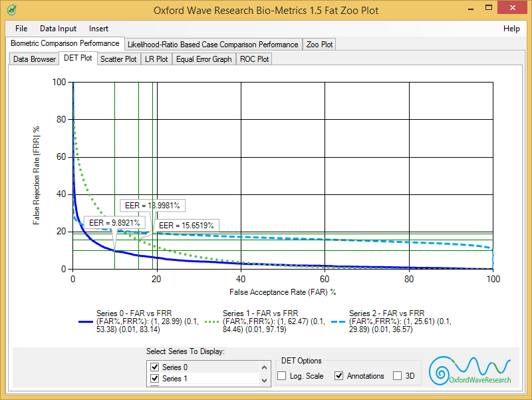Click the OxfordWaveResearch spiral logo
The height and width of the screenshot is (400, 532).
(x=470, y=371)
